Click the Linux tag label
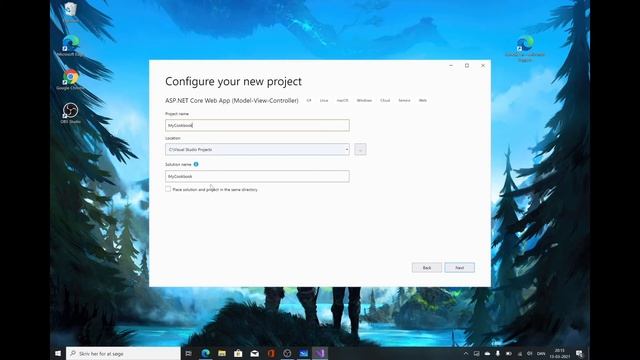The height and width of the screenshot is (360, 640). coord(324,100)
